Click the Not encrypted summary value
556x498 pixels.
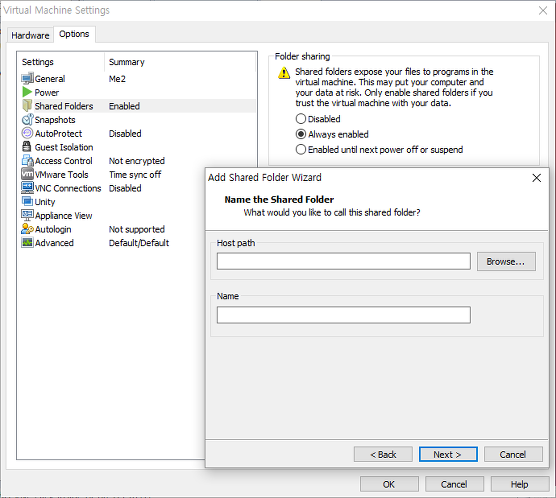(137, 161)
